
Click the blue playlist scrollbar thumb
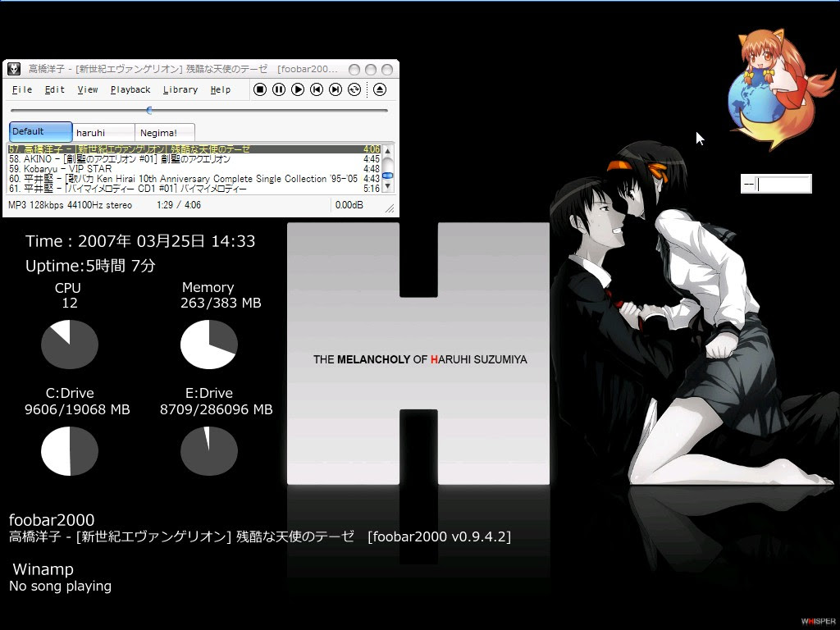pos(388,176)
